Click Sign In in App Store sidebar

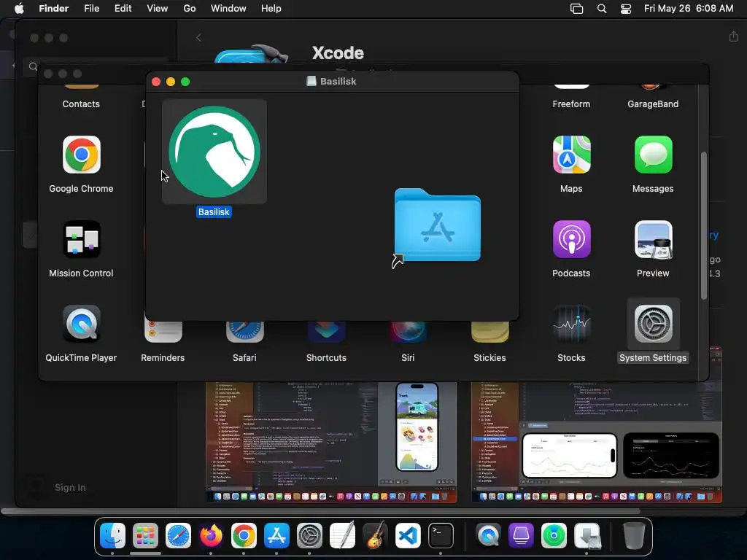click(x=70, y=487)
